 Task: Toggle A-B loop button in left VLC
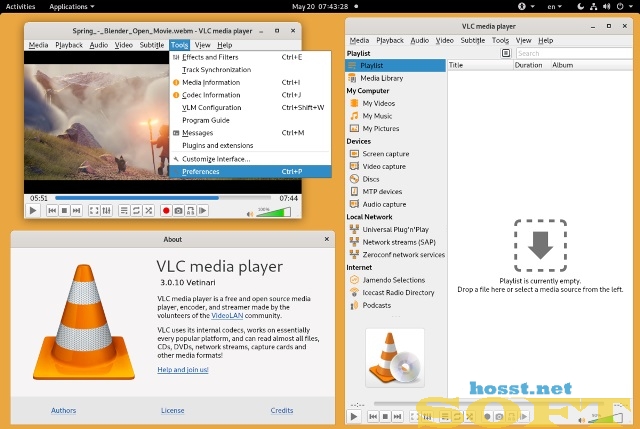pos(191,211)
